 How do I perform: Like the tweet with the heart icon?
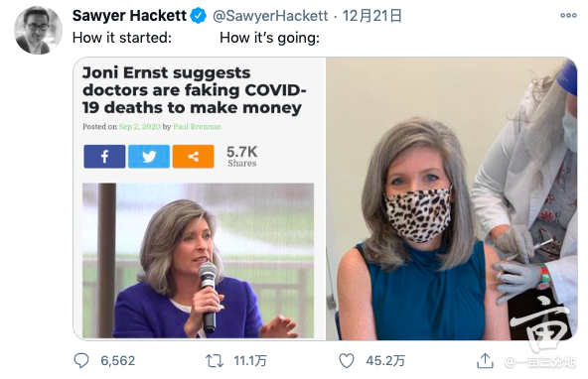tap(347, 361)
